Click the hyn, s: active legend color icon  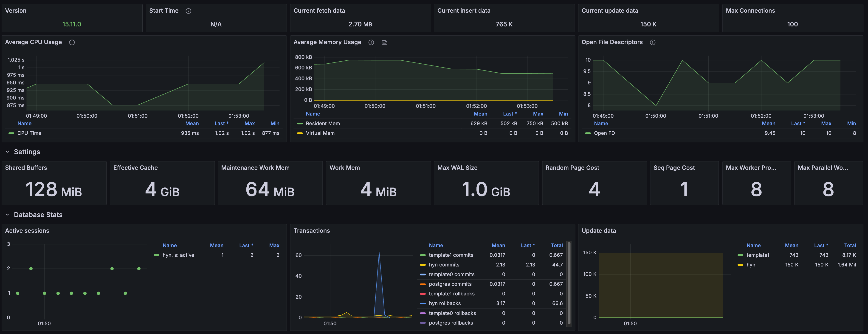coord(156,255)
